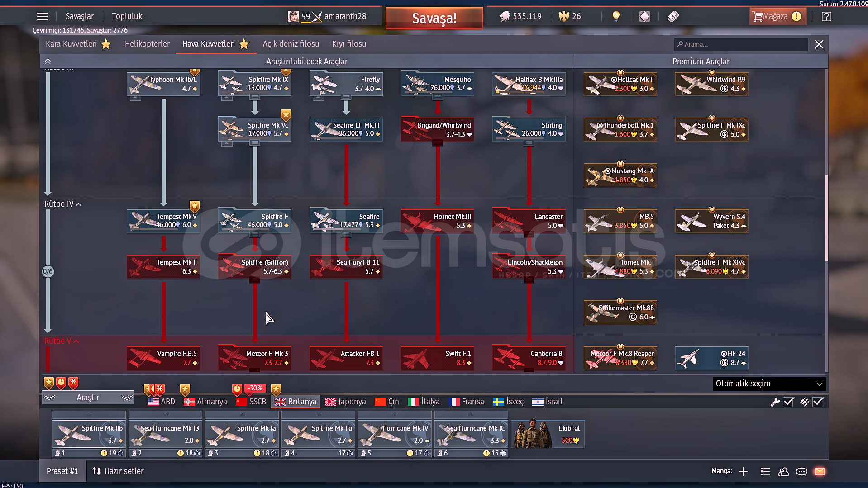Click the Araştır research button
This screenshot has height=488, width=868.
[x=88, y=398]
